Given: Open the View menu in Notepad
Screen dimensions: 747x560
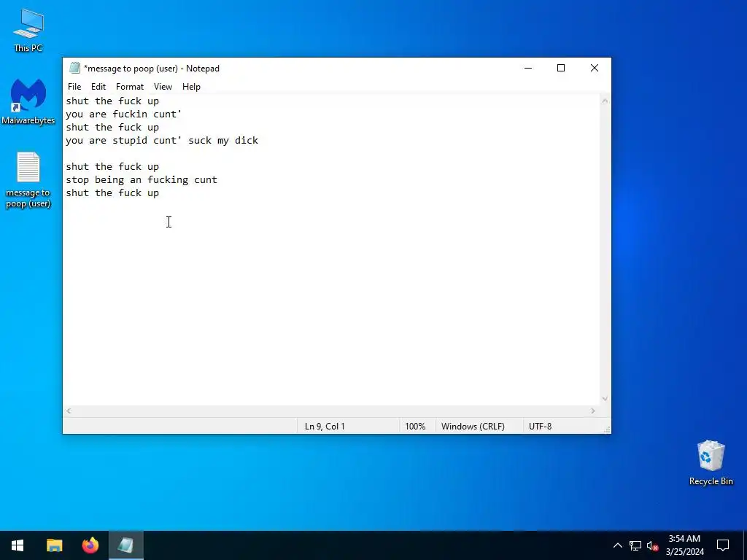Looking at the screenshot, I should pos(163,87).
